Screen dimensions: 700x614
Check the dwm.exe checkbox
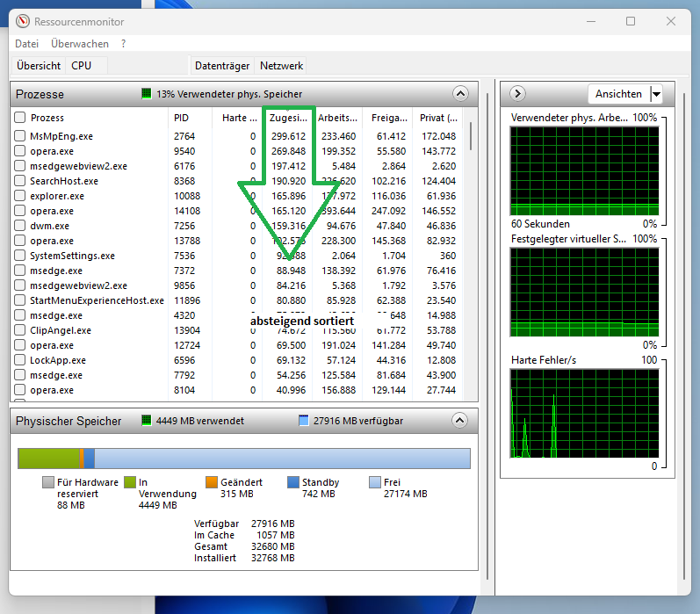tap(19, 226)
